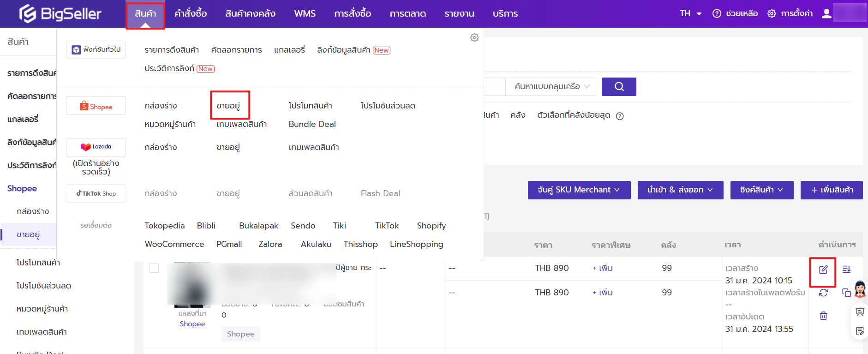Expand the นำเข้า & ส่งออก dropdown

(x=680, y=190)
